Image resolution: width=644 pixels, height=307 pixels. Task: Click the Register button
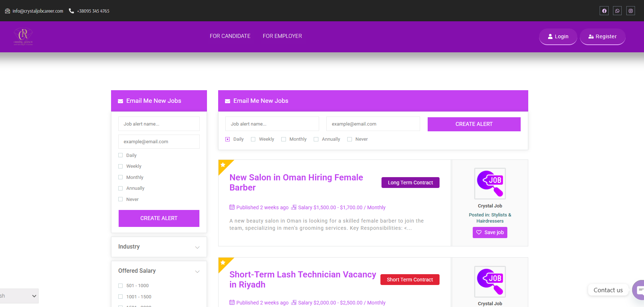point(603,36)
